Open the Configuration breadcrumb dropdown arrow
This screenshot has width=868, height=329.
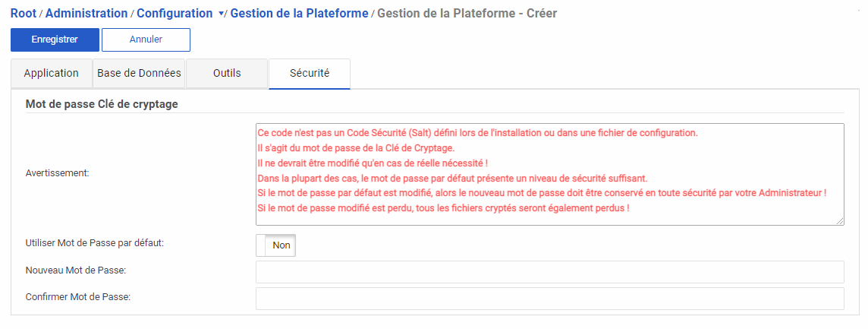tap(221, 14)
